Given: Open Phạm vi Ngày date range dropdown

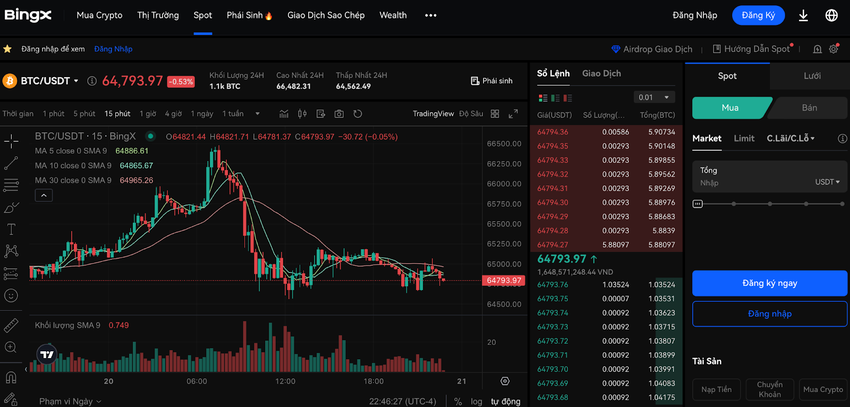Looking at the screenshot, I should [70, 402].
